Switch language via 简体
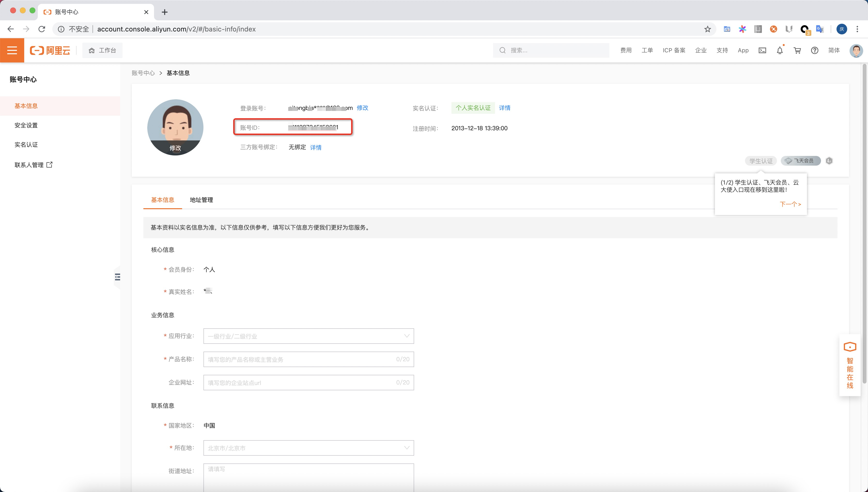The image size is (868, 492). 834,50
